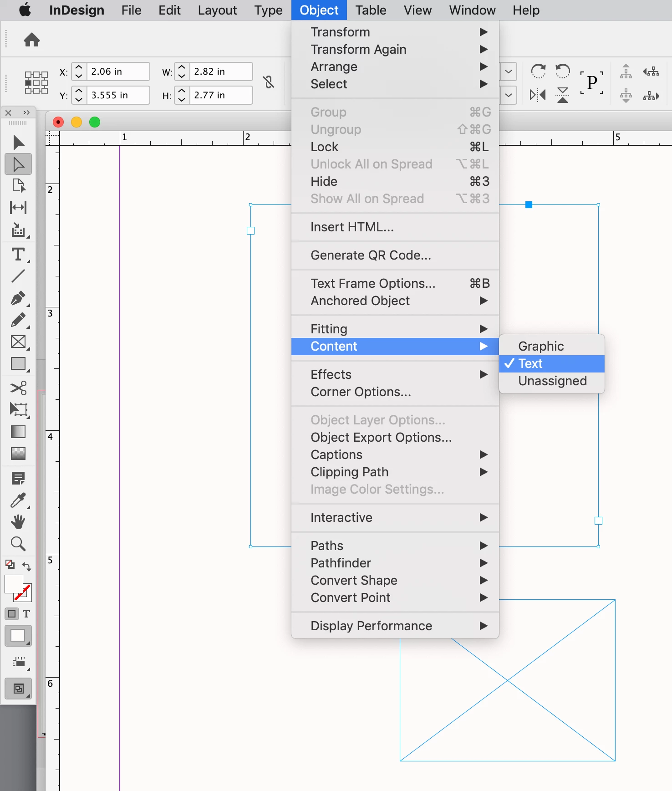This screenshot has width=672, height=791.
Task: Open the File menu
Action: click(x=131, y=10)
